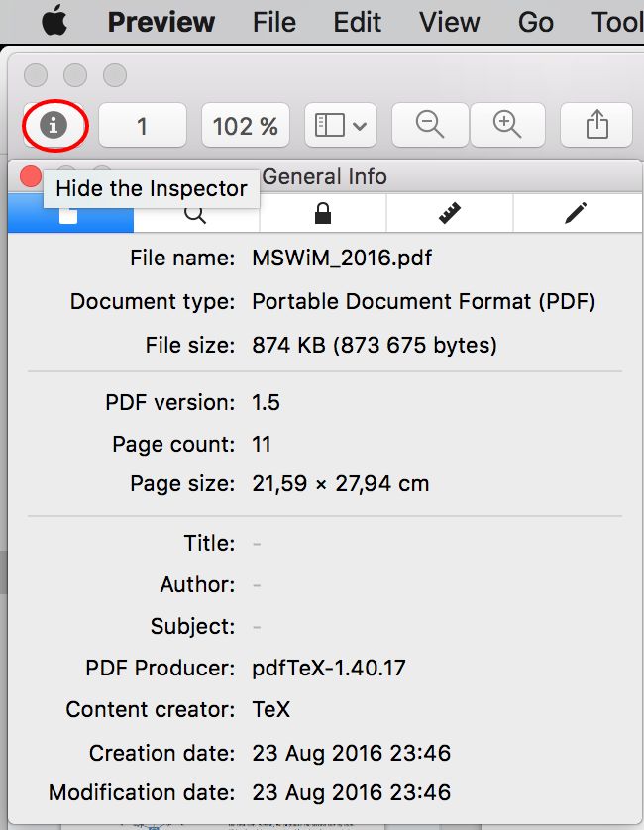Click the page number field showing 1
This screenshot has height=830, width=644.
(x=143, y=126)
